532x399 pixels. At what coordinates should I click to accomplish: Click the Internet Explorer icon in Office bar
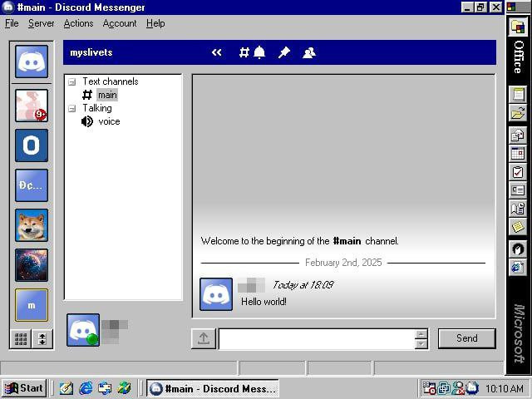tap(518, 268)
